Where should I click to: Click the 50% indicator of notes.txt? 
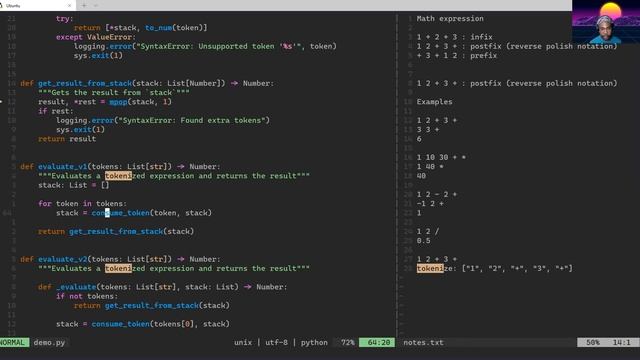(593, 342)
